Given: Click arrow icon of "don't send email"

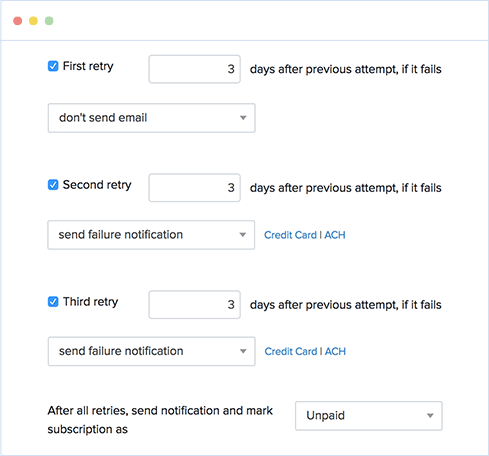Looking at the screenshot, I should [x=243, y=118].
